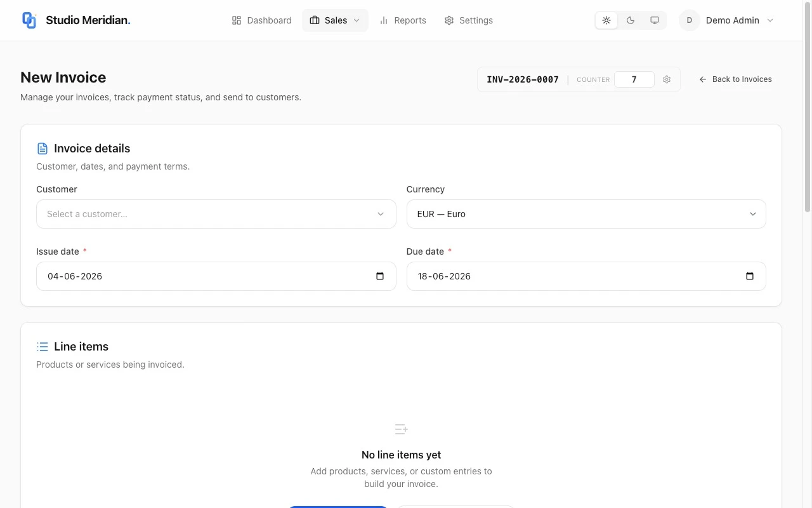Click the Line items list icon
Viewport: 812px width, 508px height.
point(43,347)
